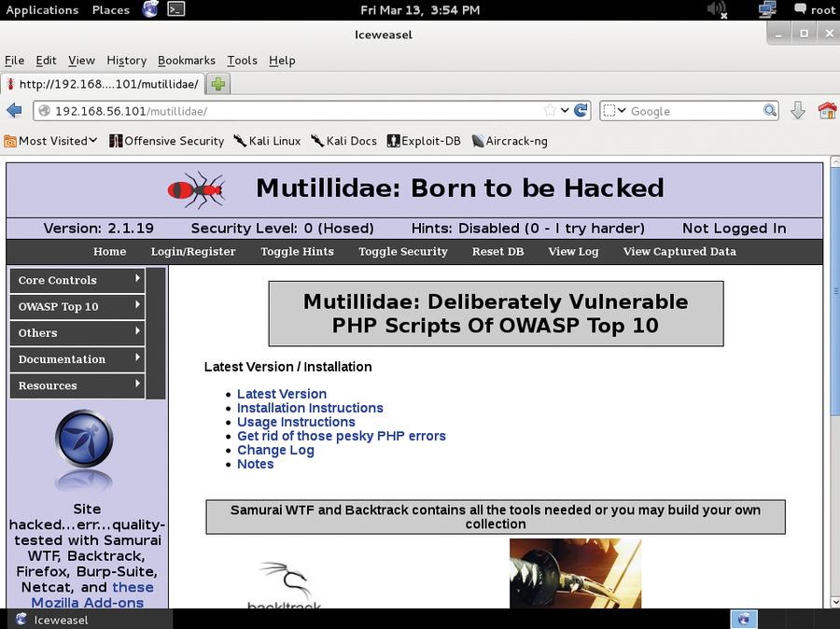Toggle Security level in Mutillidae menu

tap(403, 252)
